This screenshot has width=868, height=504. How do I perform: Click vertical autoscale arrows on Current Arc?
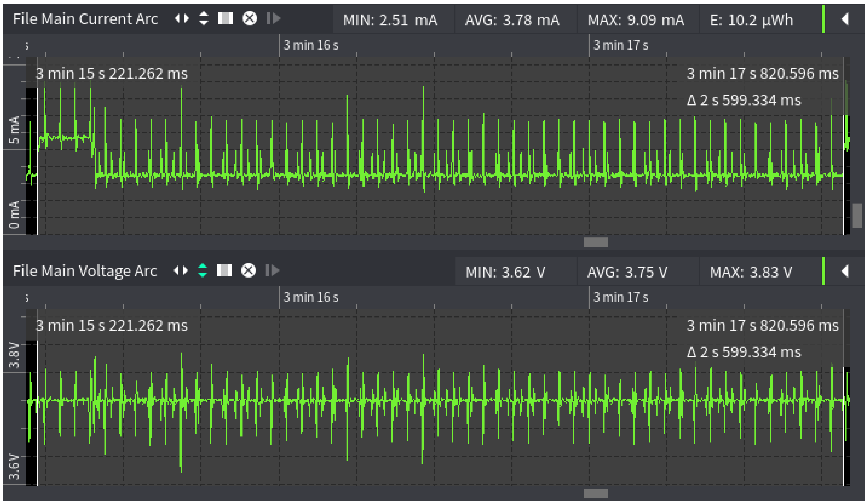coord(204,19)
